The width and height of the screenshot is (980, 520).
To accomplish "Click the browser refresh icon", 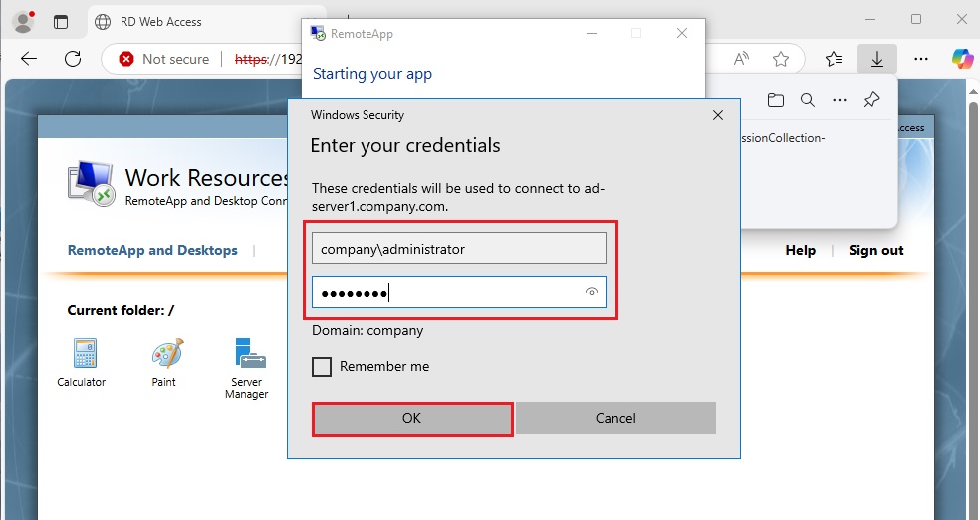I will point(73,59).
